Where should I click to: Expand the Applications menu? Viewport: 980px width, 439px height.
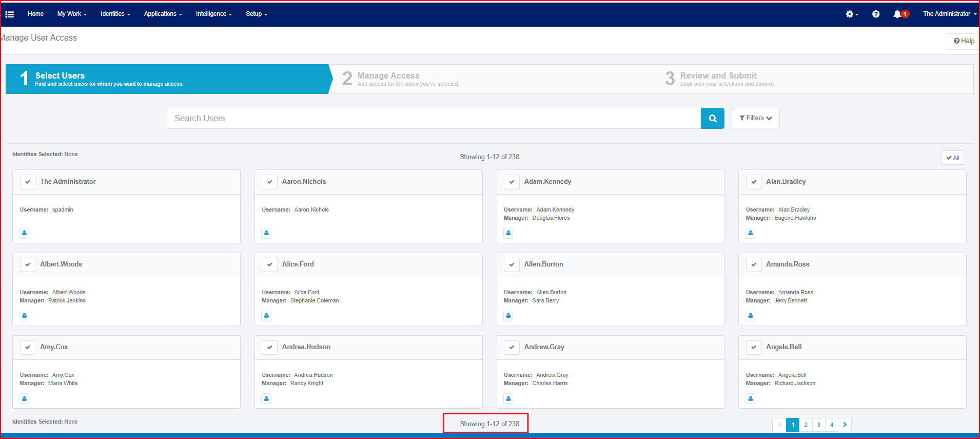pyautogui.click(x=163, y=14)
